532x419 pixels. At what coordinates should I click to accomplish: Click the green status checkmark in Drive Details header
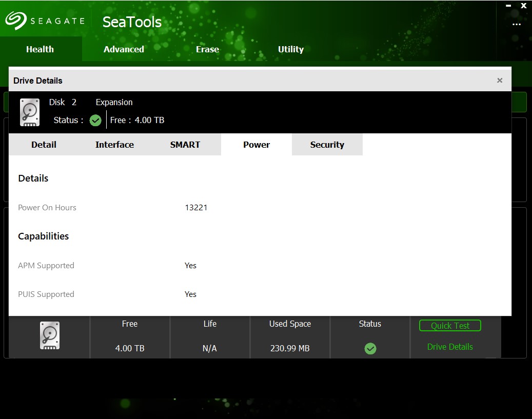(95, 120)
